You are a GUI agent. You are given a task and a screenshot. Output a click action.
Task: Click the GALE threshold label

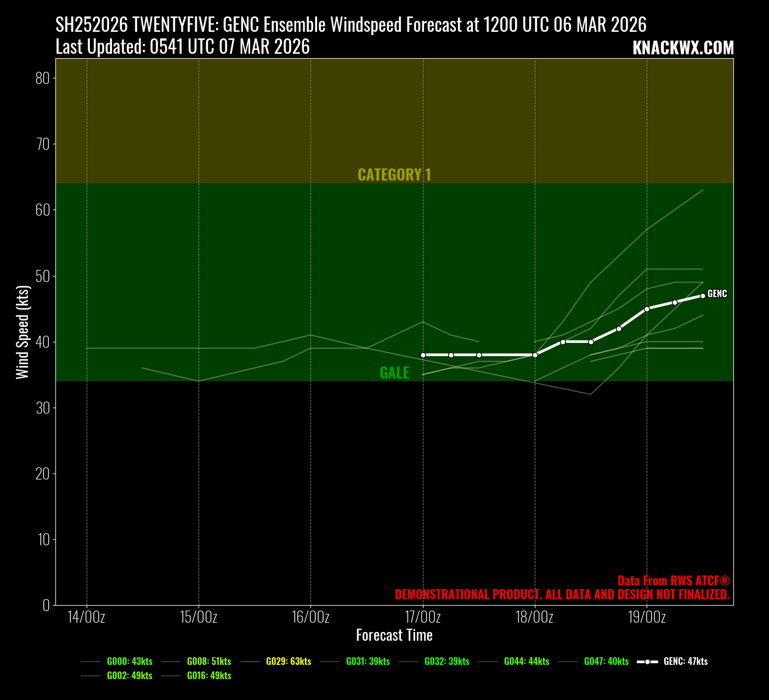tap(394, 373)
